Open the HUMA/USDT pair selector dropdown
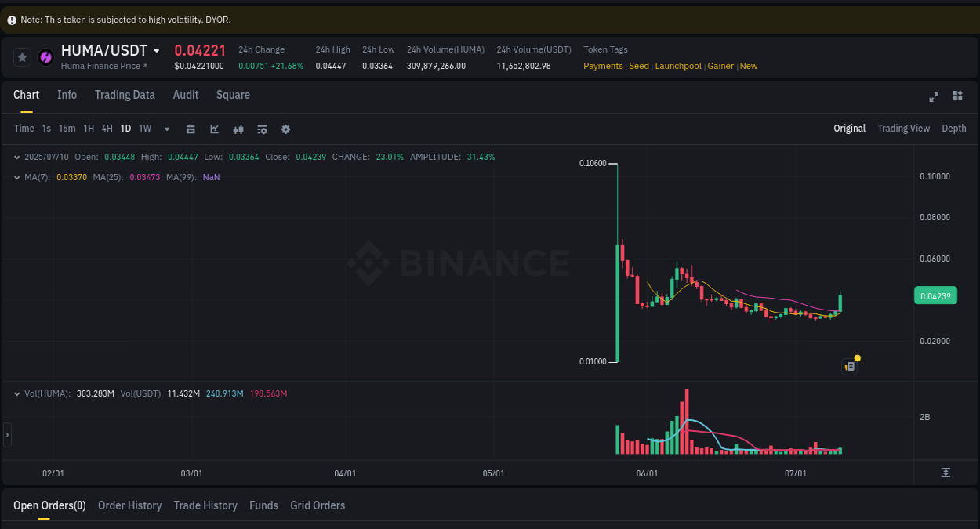 pos(158,49)
